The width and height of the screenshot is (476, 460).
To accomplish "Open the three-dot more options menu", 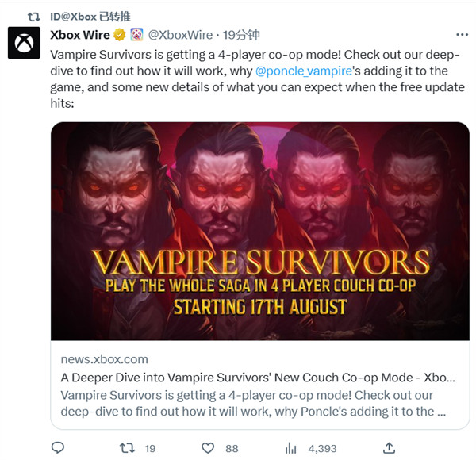I will point(462,35).
